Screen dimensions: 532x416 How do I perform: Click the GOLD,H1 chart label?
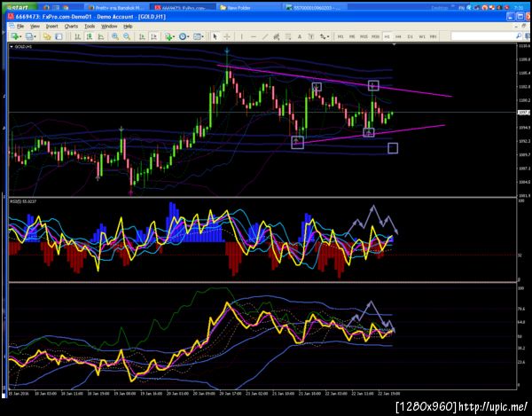pos(23,47)
